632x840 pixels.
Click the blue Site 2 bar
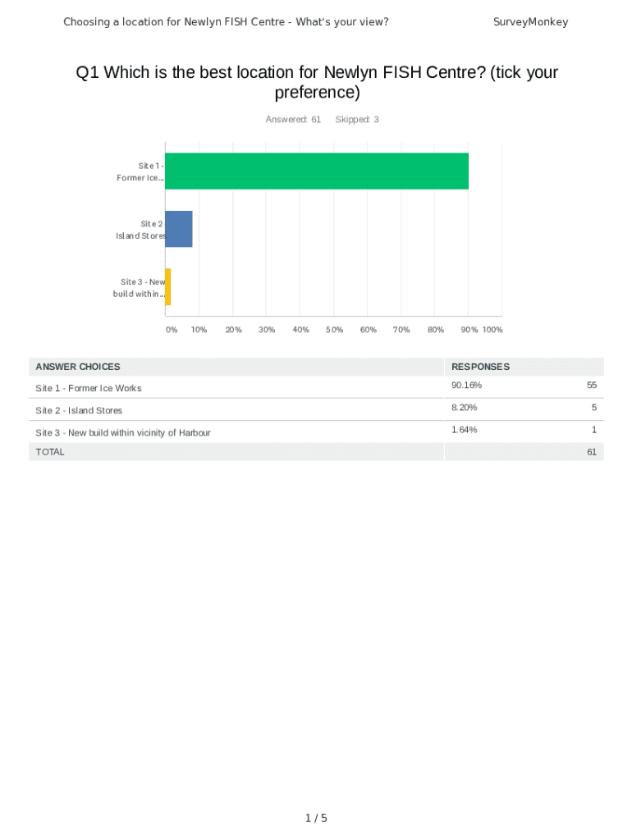pyautogui.click(x=179, y=229)
